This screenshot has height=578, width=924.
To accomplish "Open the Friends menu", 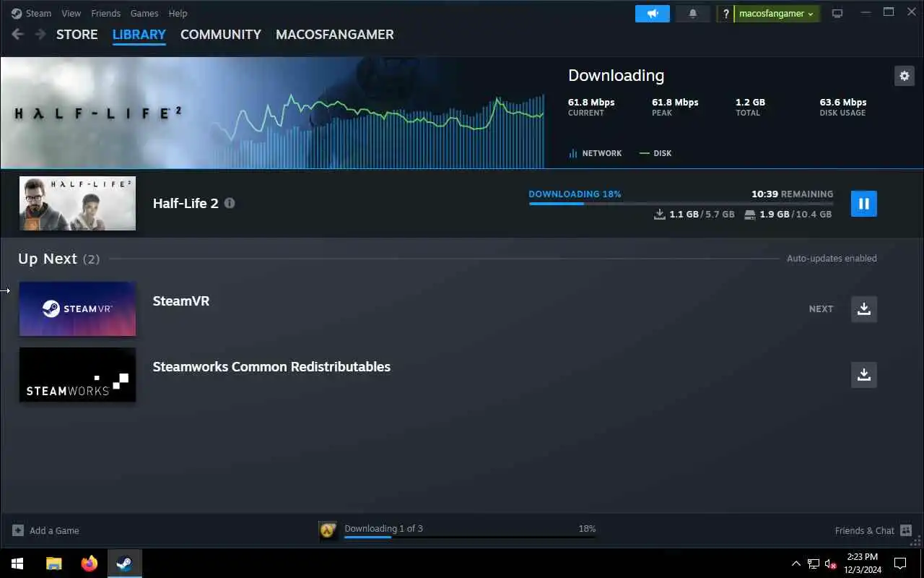I will point(105,13).
